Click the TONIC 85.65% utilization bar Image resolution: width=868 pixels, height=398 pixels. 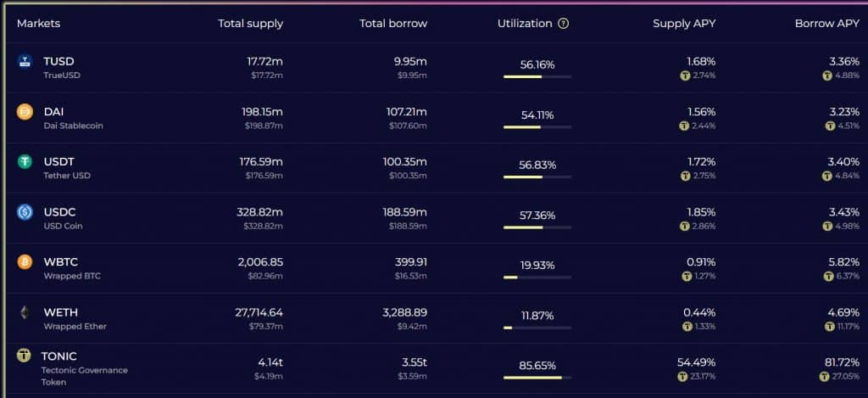[537, 378]
